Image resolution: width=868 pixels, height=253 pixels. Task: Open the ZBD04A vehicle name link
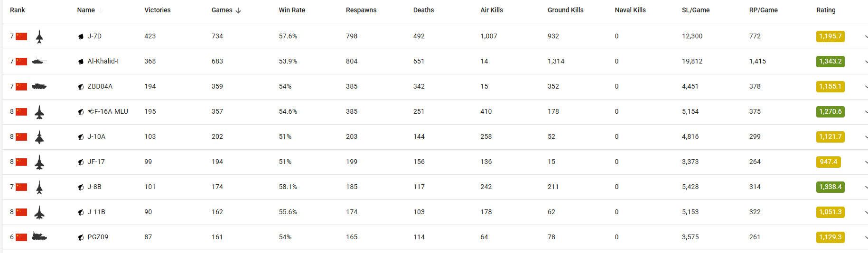[100, 86]
